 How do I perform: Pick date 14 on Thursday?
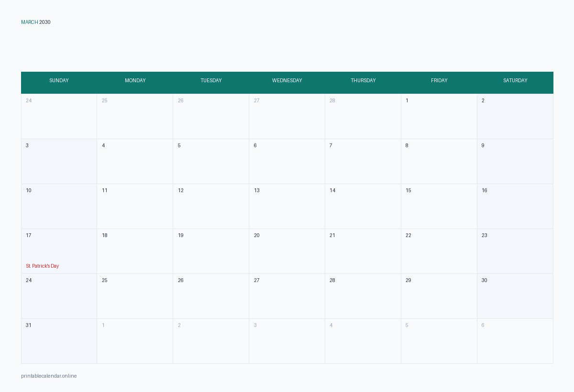(x=363, y=206)
